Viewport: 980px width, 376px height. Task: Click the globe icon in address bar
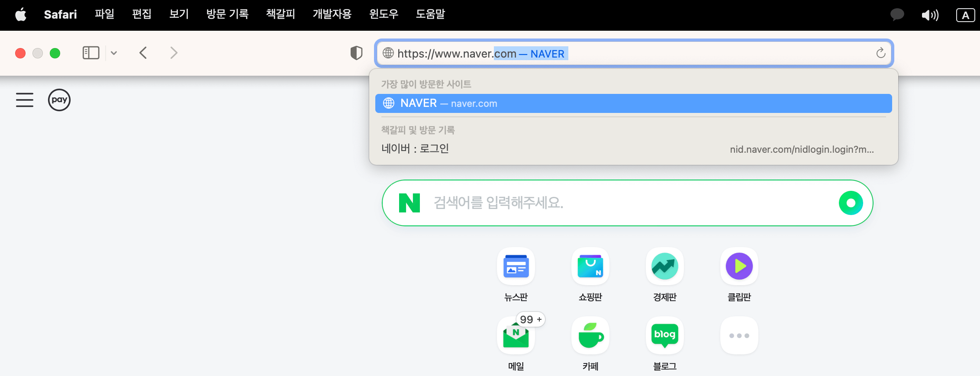(388, 53)
